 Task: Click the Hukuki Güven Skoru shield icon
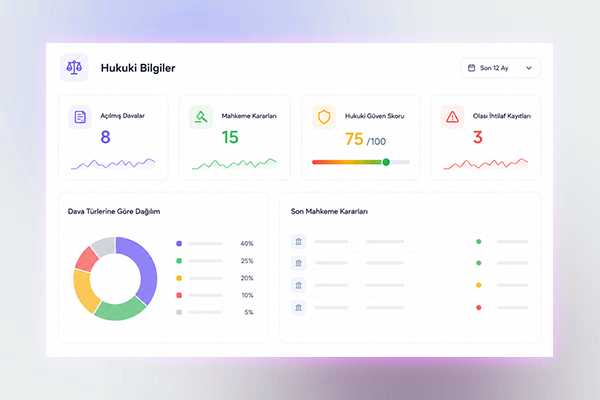[x=324, y=117]
